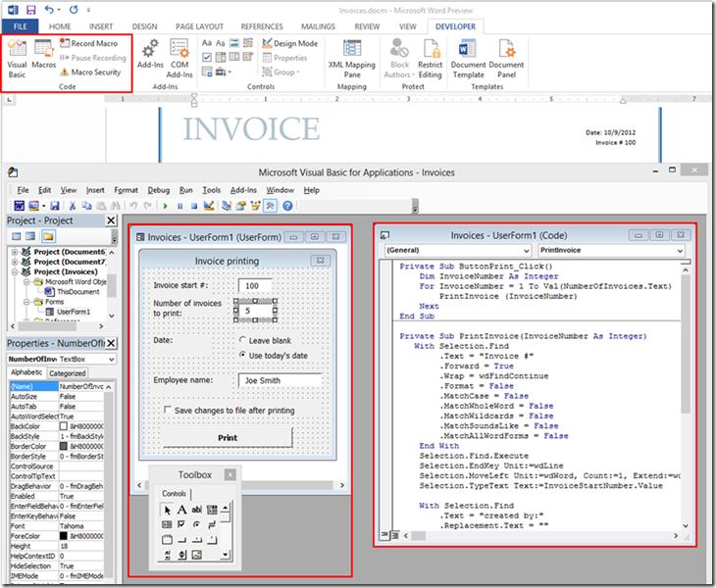Click Break pause icon in VBA toolbar
Image resolution: width=716 pixels, height=588 pixels.
179,206
